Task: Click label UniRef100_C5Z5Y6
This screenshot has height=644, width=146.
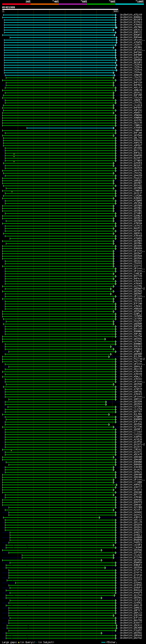Action: (131, 65)
